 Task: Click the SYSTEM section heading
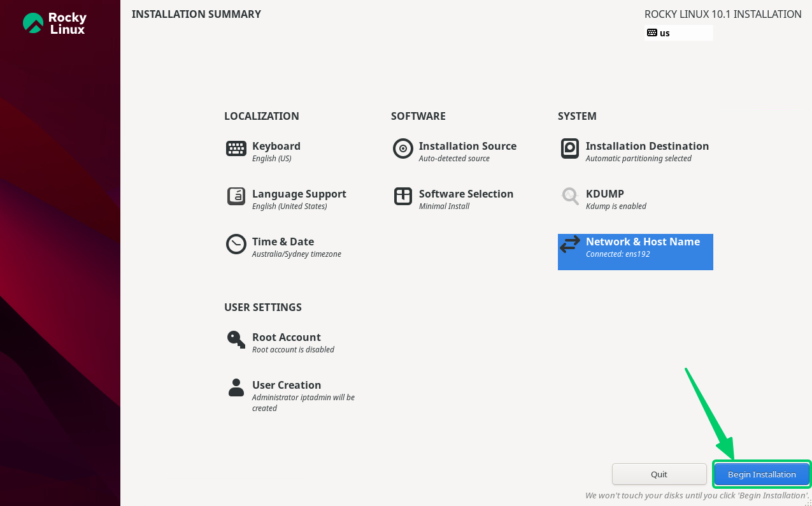[x=577, y=116]
